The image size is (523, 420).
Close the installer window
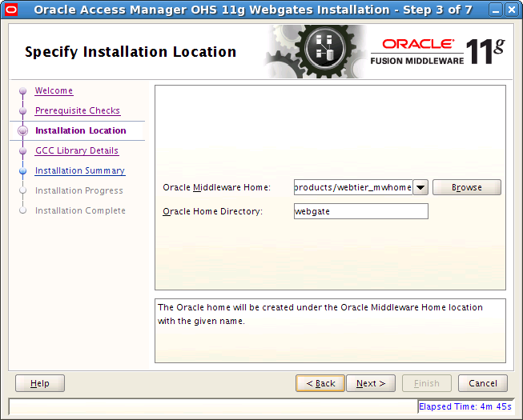tap(512, 10)
